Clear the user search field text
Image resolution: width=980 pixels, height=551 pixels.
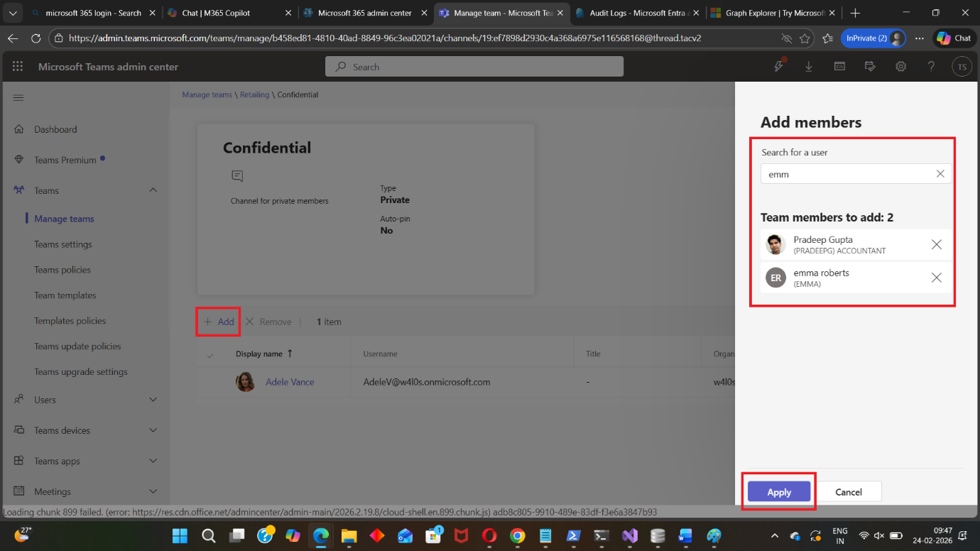(940, 174)
